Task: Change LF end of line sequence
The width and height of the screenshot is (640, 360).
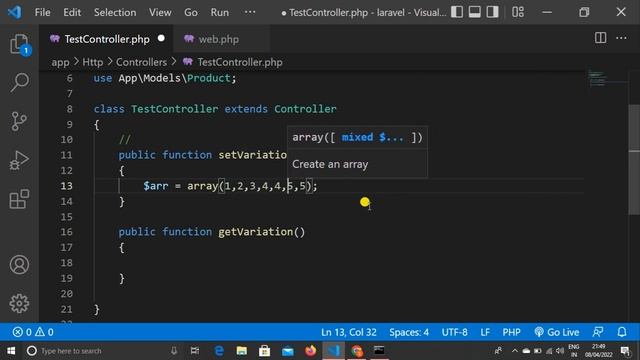Action: 485,332
